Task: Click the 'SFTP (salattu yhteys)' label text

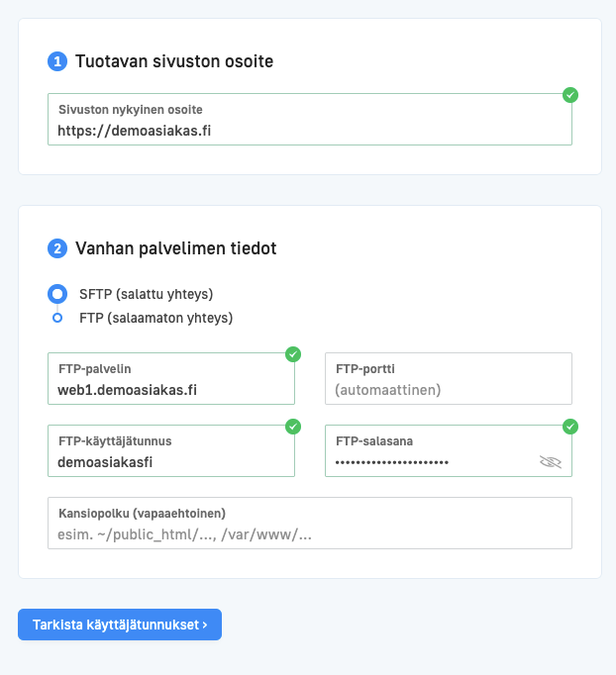Action: [146, 294]
